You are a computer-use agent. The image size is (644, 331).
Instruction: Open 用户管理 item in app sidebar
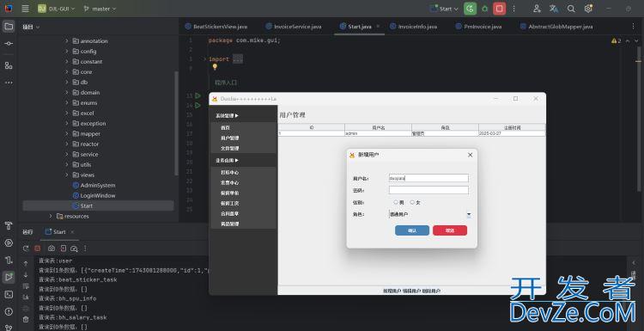pos(229,138)
